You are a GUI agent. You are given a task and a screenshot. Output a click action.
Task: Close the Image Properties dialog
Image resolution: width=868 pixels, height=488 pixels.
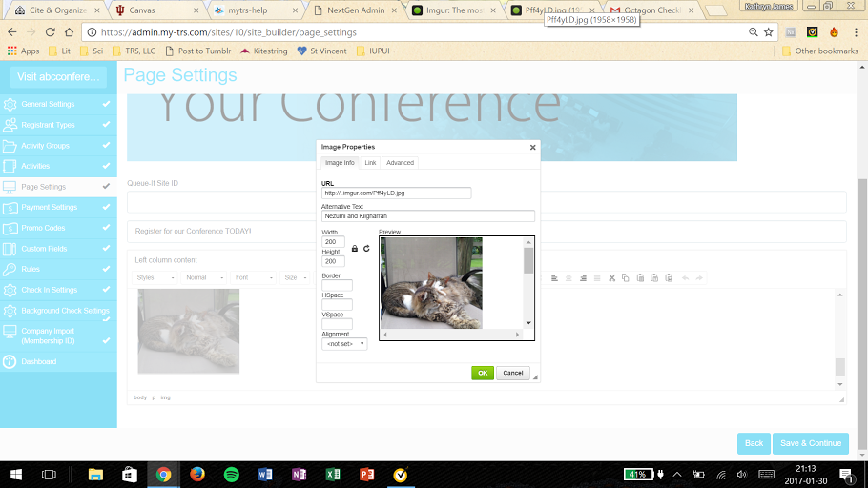[x=532, y=147]
